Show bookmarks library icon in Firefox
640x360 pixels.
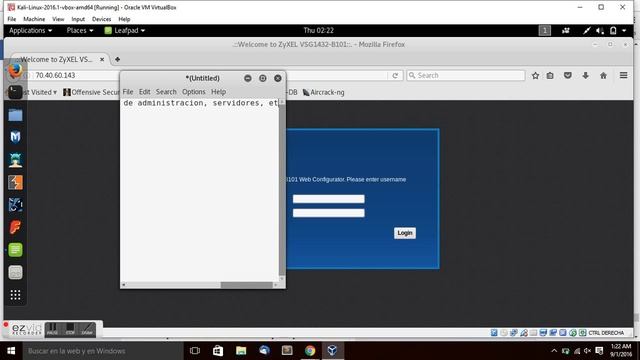coord(550,76)
